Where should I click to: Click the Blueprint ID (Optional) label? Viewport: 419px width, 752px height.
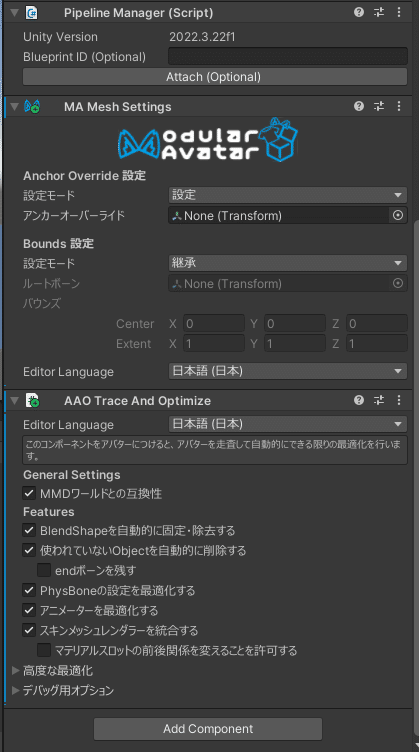coord(84,57)
